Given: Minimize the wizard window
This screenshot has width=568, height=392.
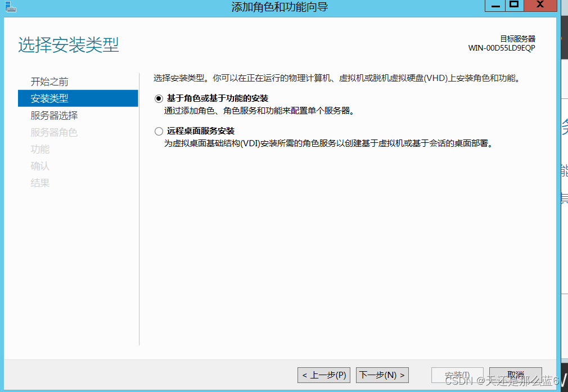Looking at the screenshot, I should (x=495, y=6).
